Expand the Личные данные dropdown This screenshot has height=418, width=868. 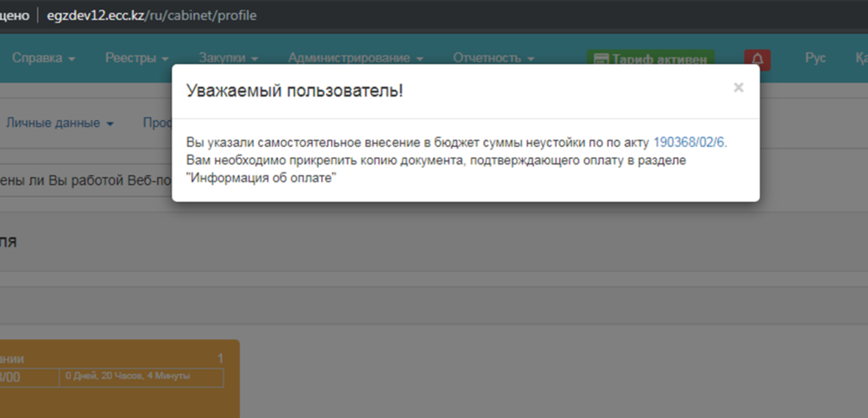coord(60,123)
